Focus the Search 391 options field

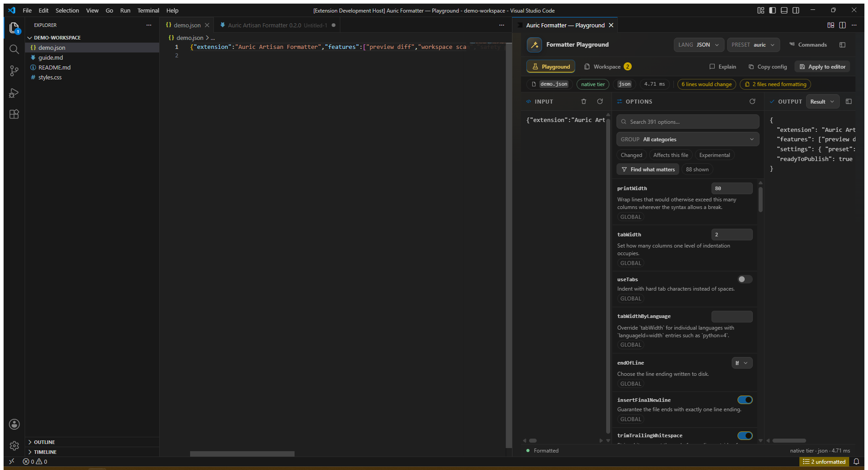point(688,122)
